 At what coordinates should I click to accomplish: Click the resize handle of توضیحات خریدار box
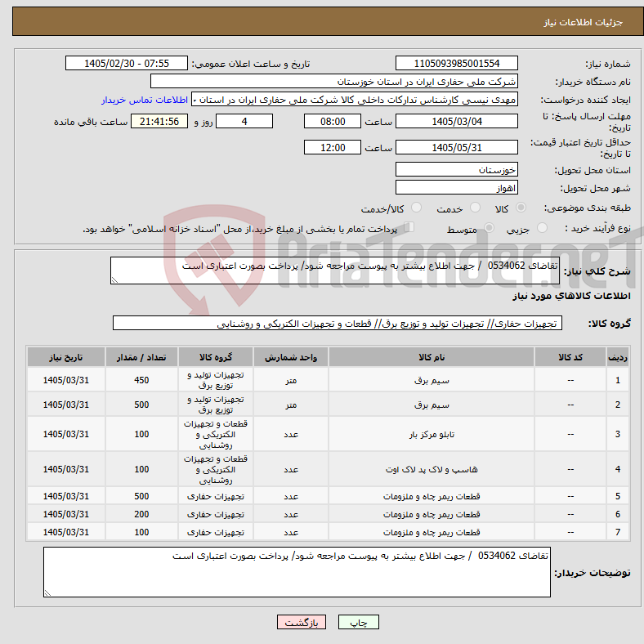tap(47, 593)
